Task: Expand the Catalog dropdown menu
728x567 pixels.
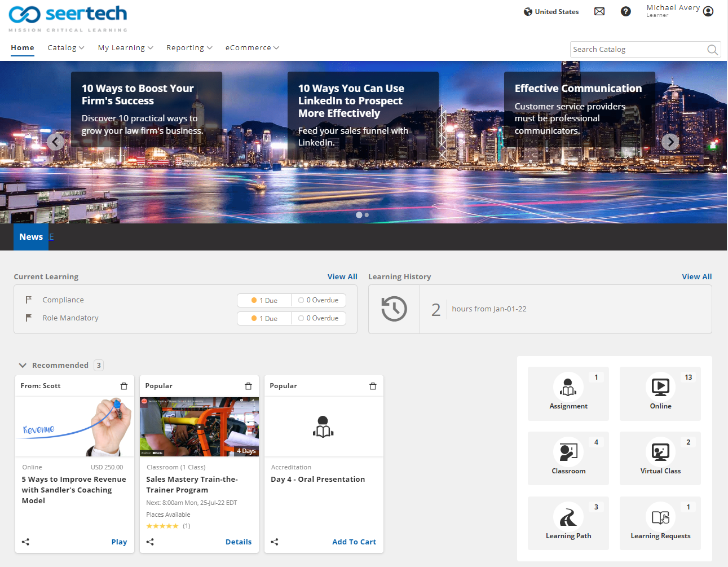Action: 66,48
